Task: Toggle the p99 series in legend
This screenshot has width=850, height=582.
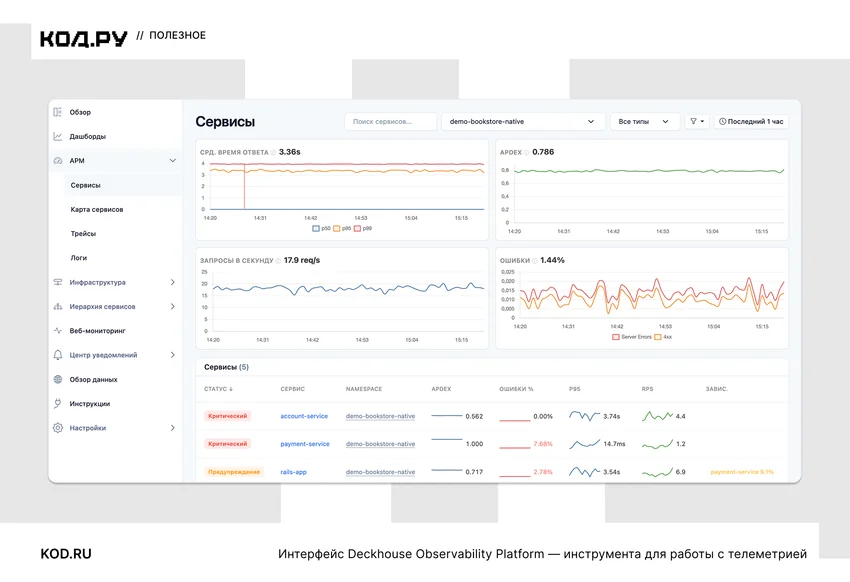Action: tap(363, 229)
